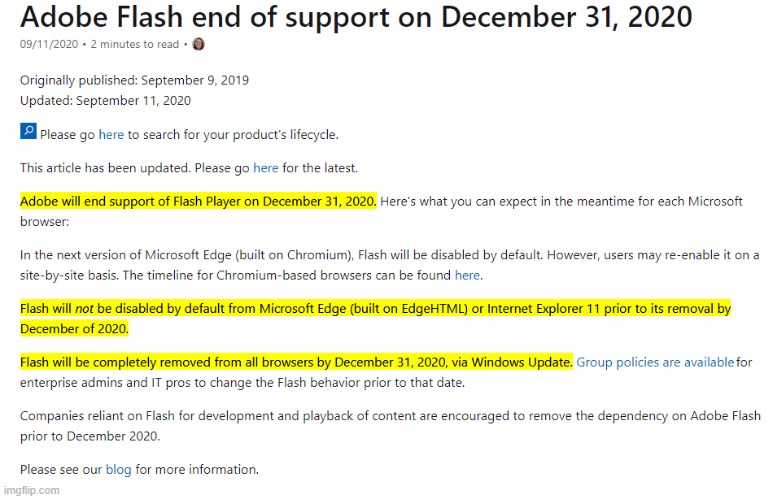Click the imgflip.com watermark
The height and width of the screenshot is (499, 773).
pyautogui.click(x=32, y=491)
